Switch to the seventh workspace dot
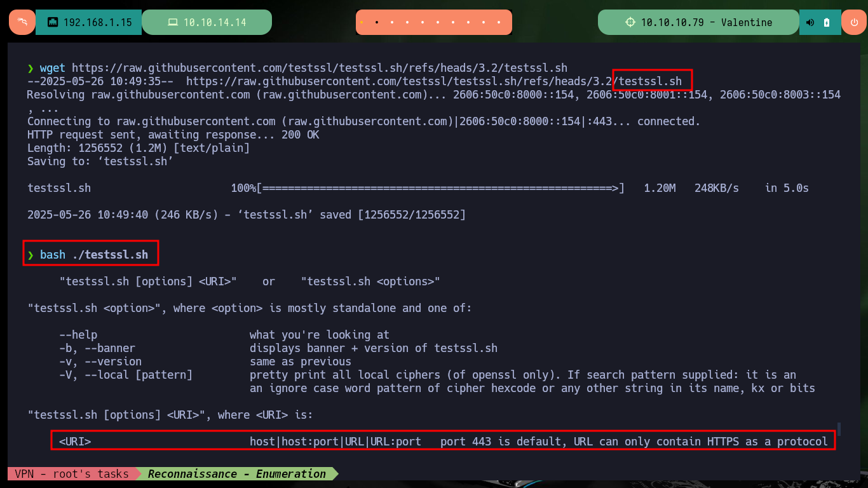This screenshot has height=488, width=868. (454, 22)
